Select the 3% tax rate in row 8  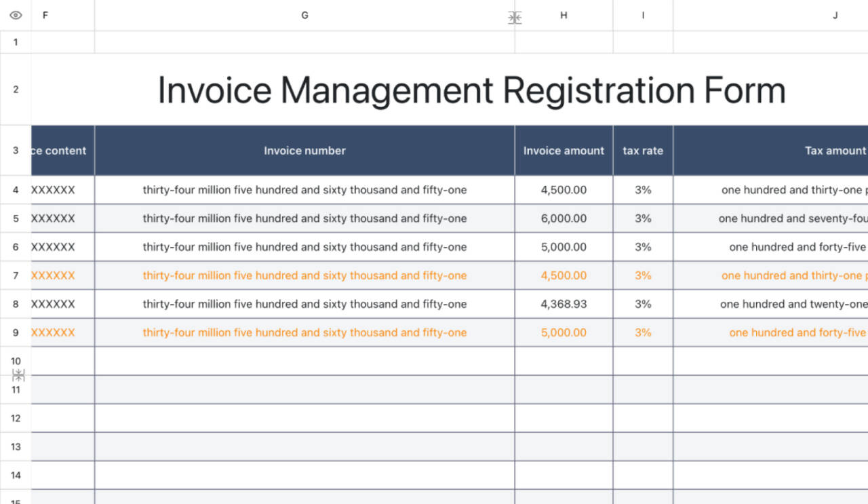pyautogui.click(x=643, y=304)
